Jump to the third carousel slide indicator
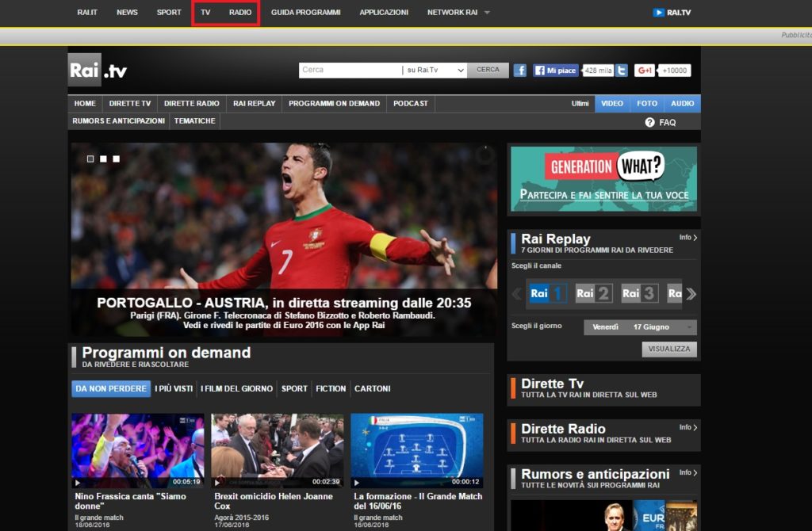Viewport: 812px width, 531px height. click(117, 159)
